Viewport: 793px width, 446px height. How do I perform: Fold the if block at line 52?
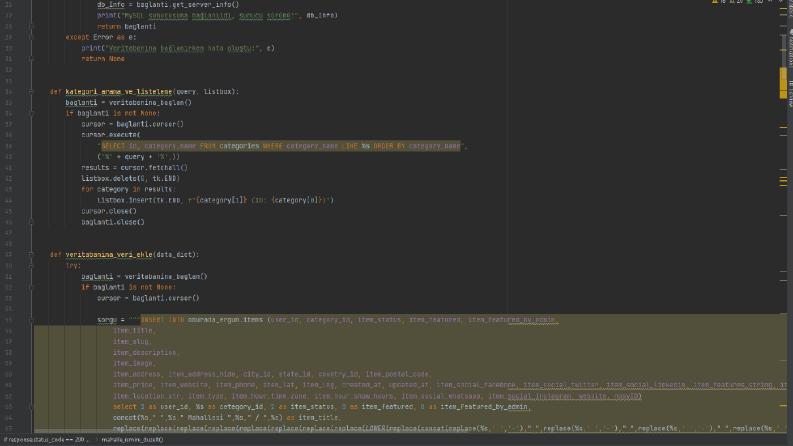pos(31,287)
